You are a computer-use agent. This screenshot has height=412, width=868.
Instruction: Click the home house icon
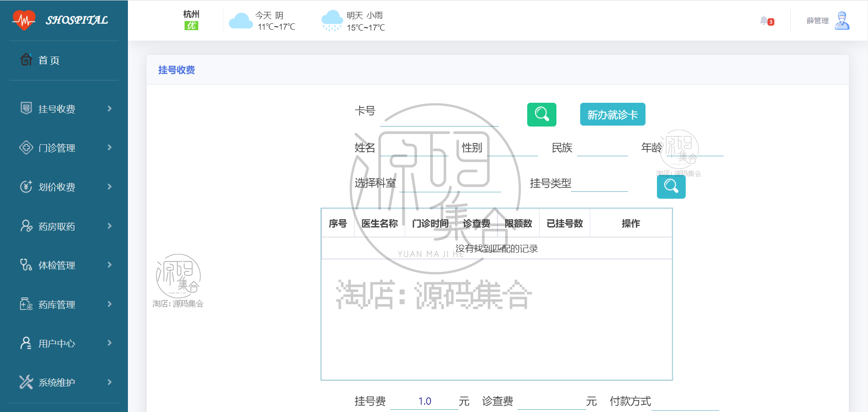point(26,59)
